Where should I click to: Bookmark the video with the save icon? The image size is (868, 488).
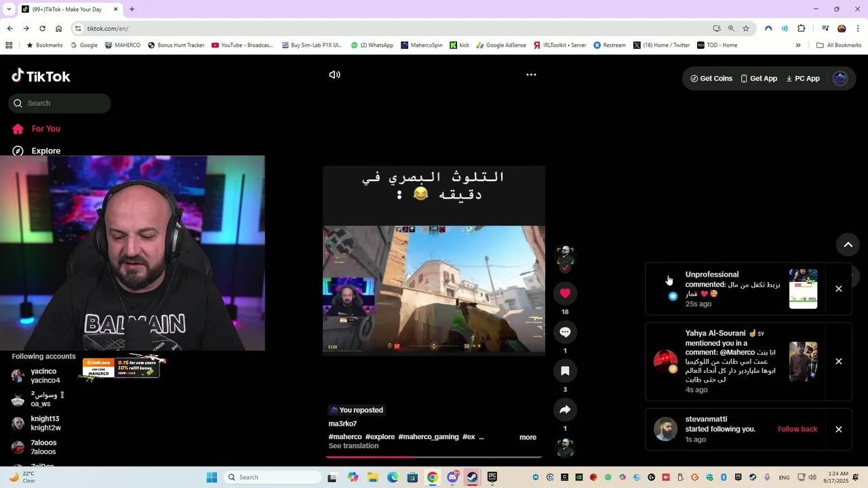coord(565,371)
